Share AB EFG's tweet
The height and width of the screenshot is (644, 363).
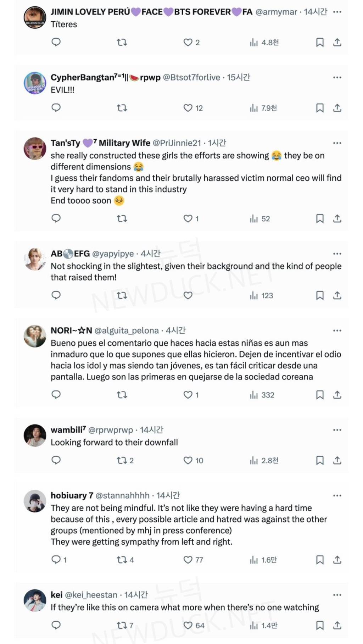(x=336, y=295)
